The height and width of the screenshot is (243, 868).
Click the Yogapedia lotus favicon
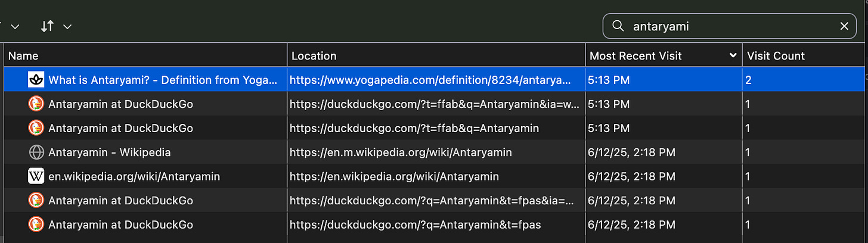pyautogui.click(x=36, y=80)
